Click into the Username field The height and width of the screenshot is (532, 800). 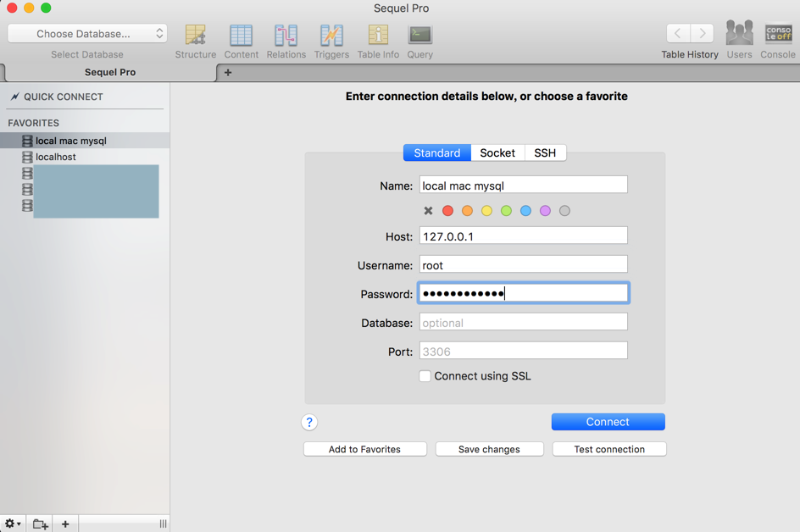524,264
